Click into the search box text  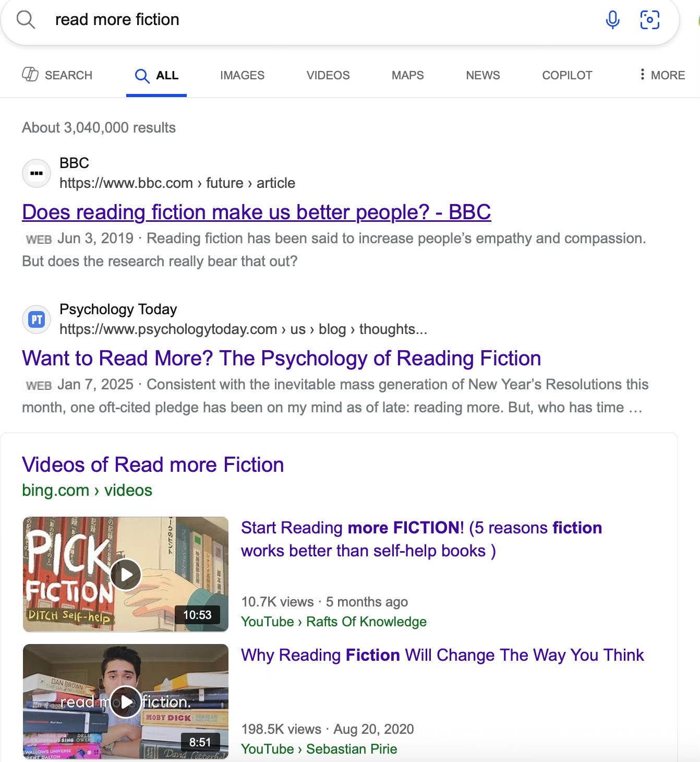117,20
